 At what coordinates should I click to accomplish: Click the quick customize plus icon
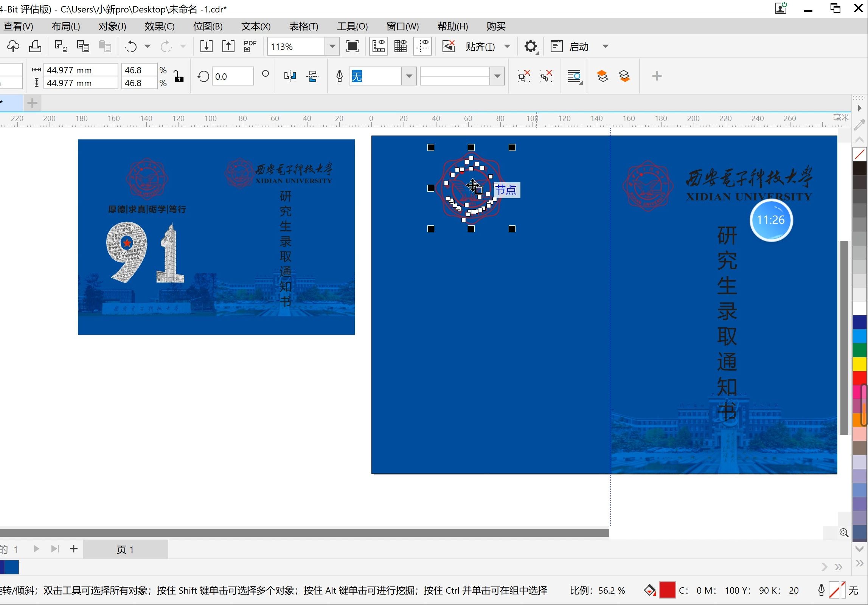pos(657,76)
